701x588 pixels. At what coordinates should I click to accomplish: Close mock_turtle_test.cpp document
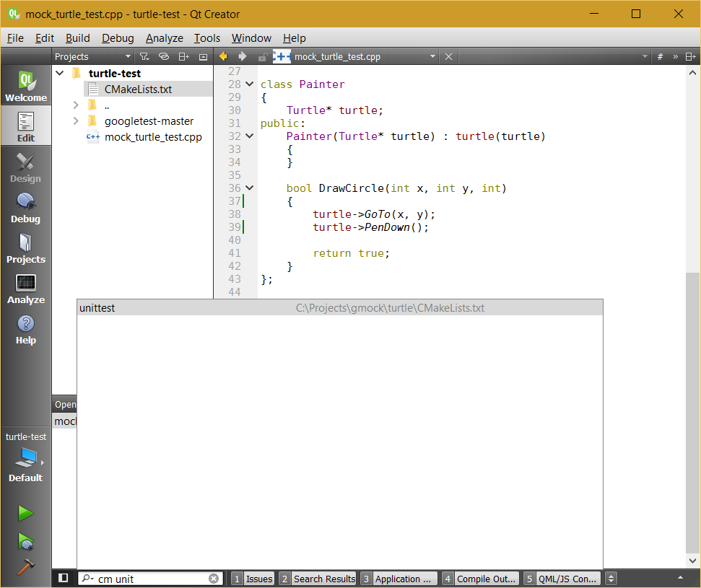448,57
